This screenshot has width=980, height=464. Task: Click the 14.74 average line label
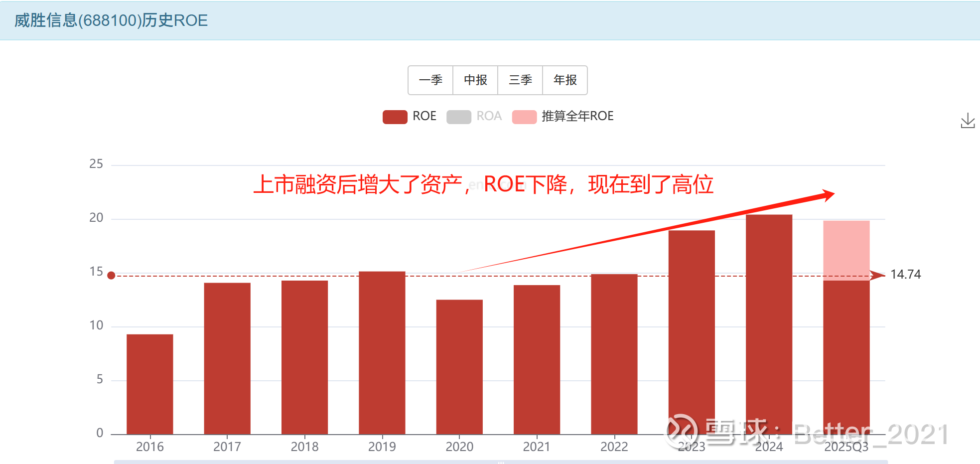point(906,275)
